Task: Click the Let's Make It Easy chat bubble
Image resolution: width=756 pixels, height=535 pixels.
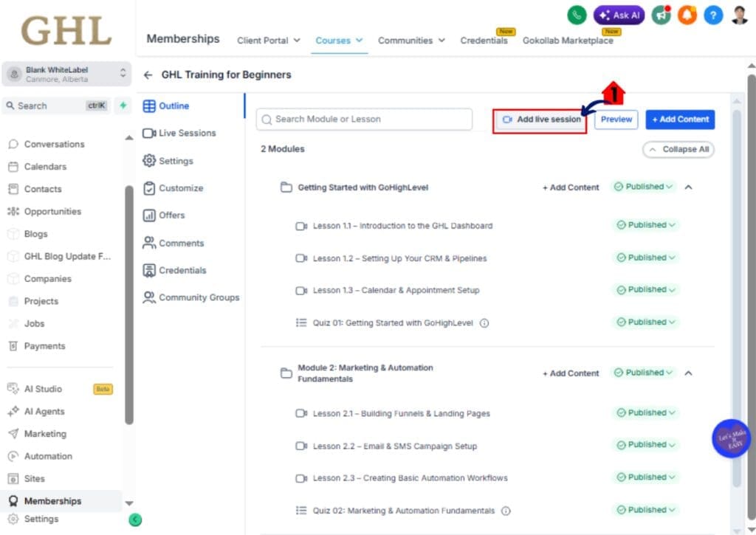Action: pyautogui.click(x=732, y=438)
